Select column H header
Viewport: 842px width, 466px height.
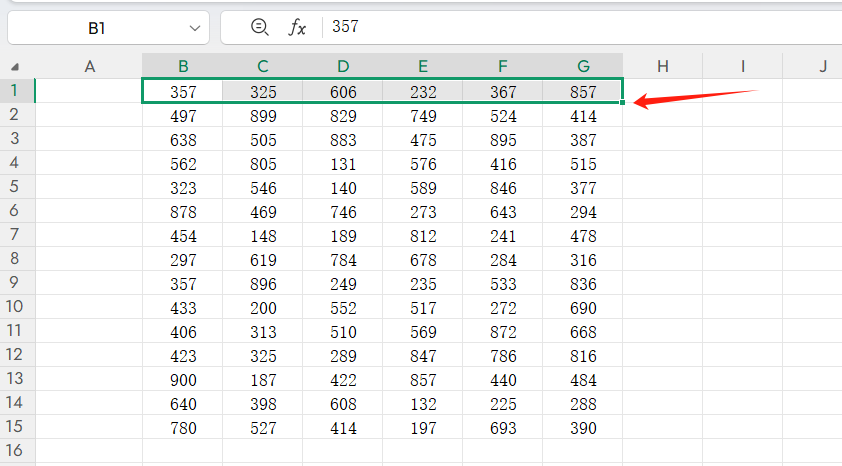point(663,66)
